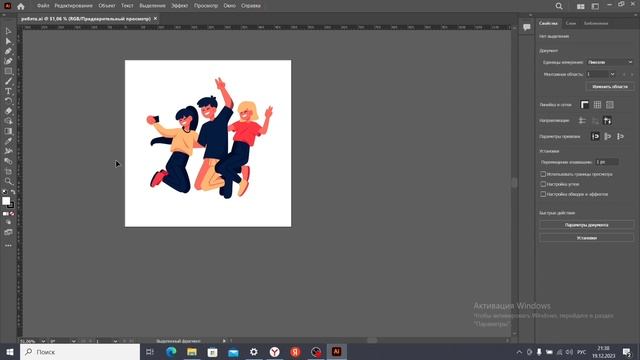Select the Eraser tool
This screenshot has width=640, height=360.
point(8,111)
